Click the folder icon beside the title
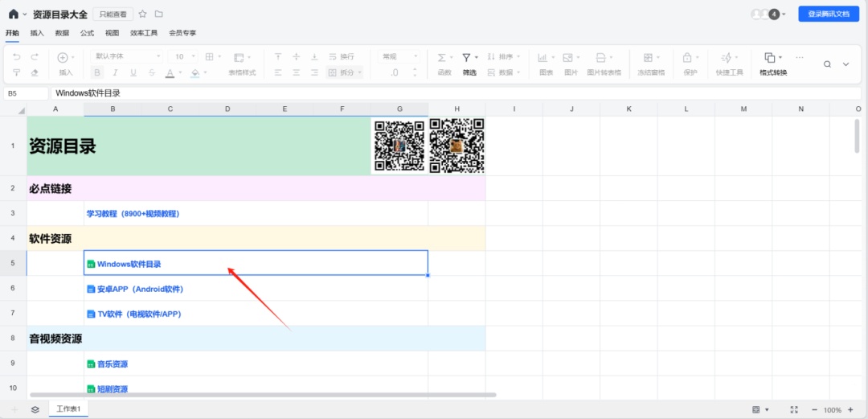 pos(158,14)
